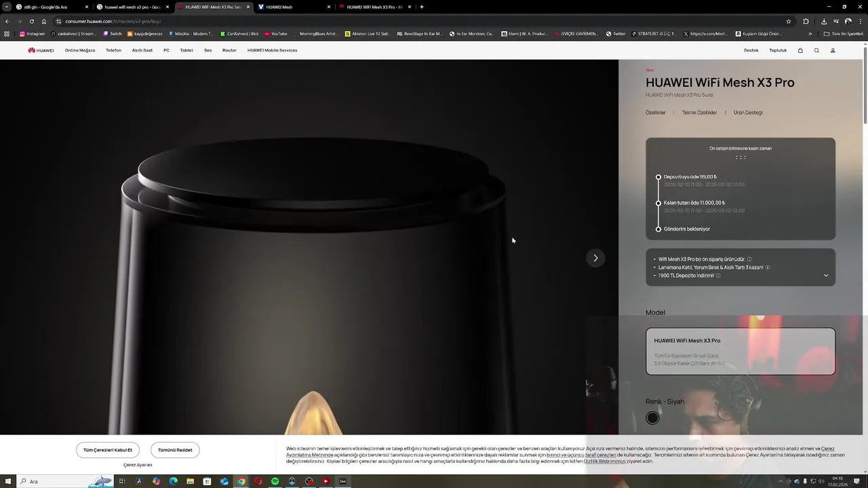868x488 pixels.
Task: Click the Topluluk link in site header
Action: click(778, 50)
